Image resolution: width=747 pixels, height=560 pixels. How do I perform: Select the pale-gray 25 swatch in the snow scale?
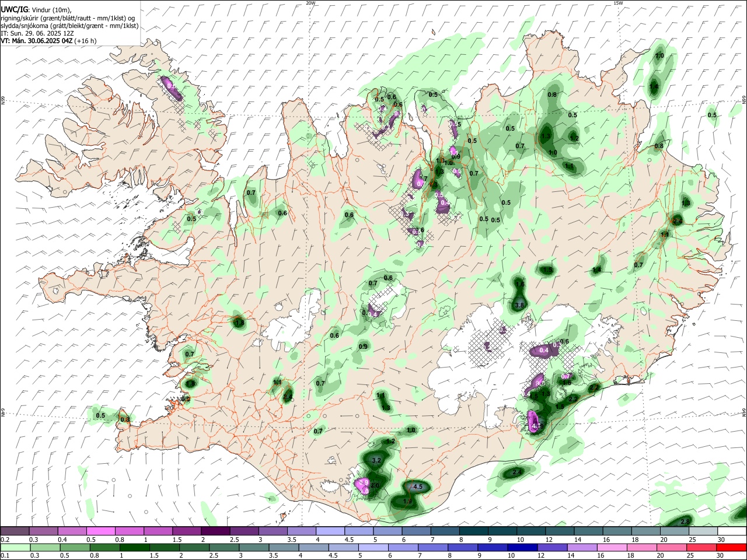click(x=703, y=531)
